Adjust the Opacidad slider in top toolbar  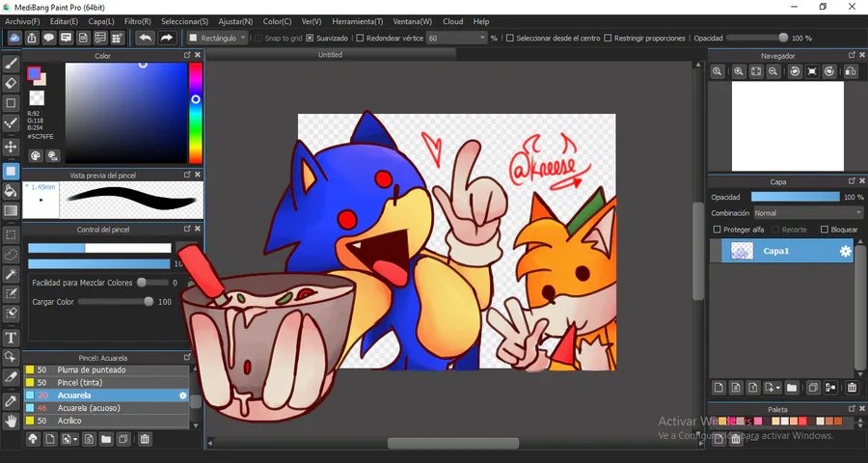pos(757,38)
